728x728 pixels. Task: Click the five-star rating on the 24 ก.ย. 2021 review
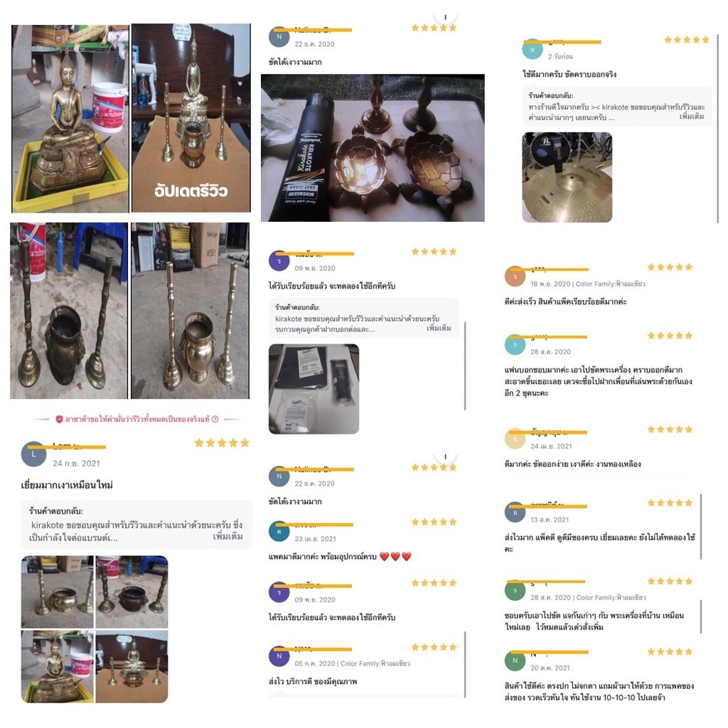[222, 443]
